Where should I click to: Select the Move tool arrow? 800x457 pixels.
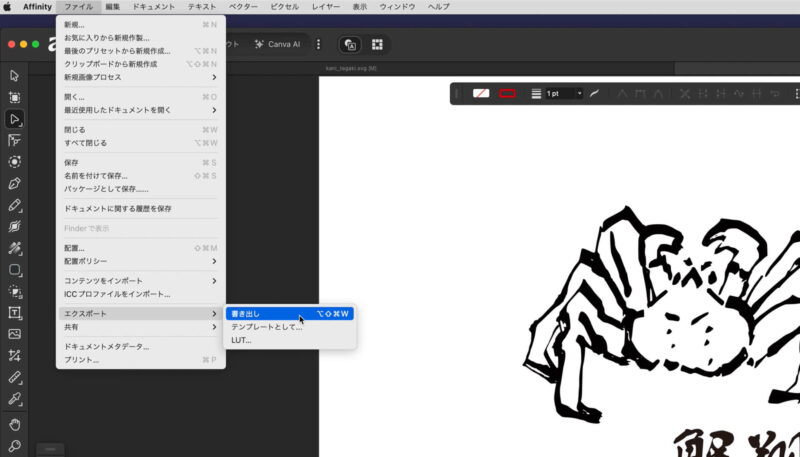(x=14, y=76)
